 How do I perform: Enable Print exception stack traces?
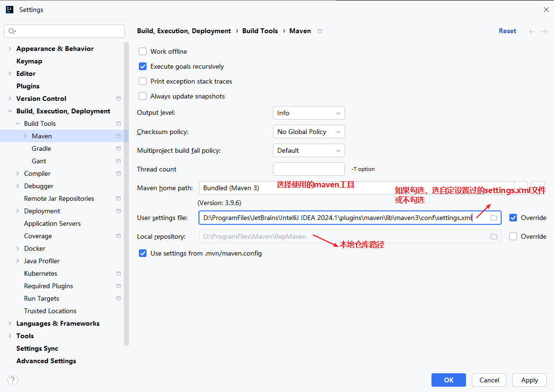click(x=143, y=81)
